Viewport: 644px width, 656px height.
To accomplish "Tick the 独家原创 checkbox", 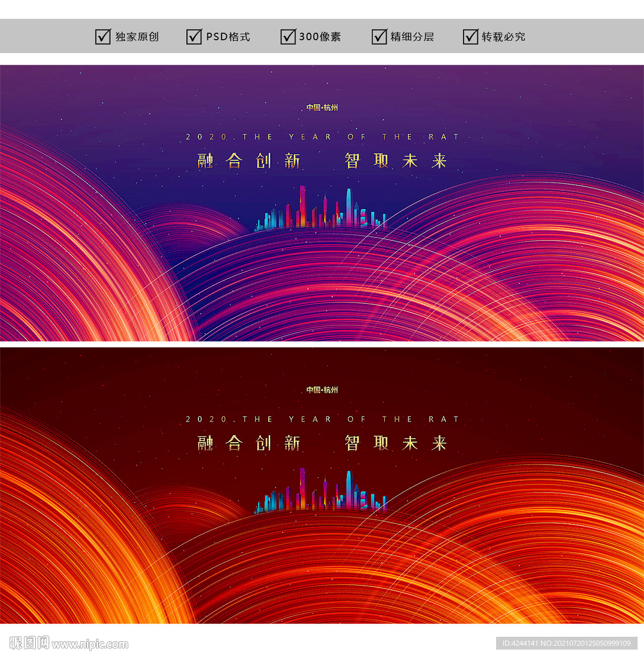I will pyautogui.click(x=103, y=37).
